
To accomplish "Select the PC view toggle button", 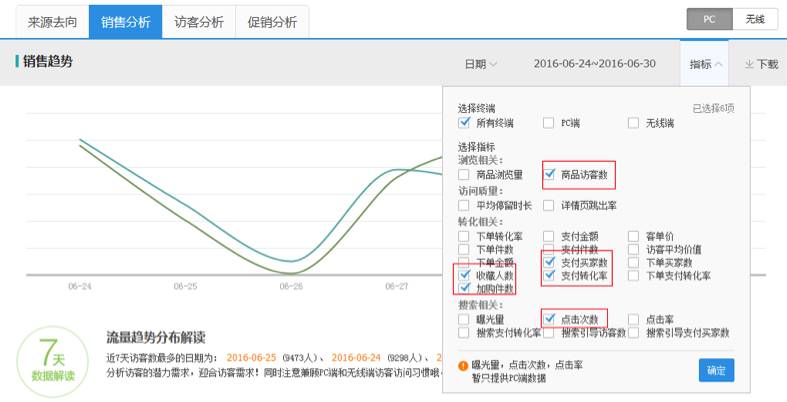I will point(709,19).
